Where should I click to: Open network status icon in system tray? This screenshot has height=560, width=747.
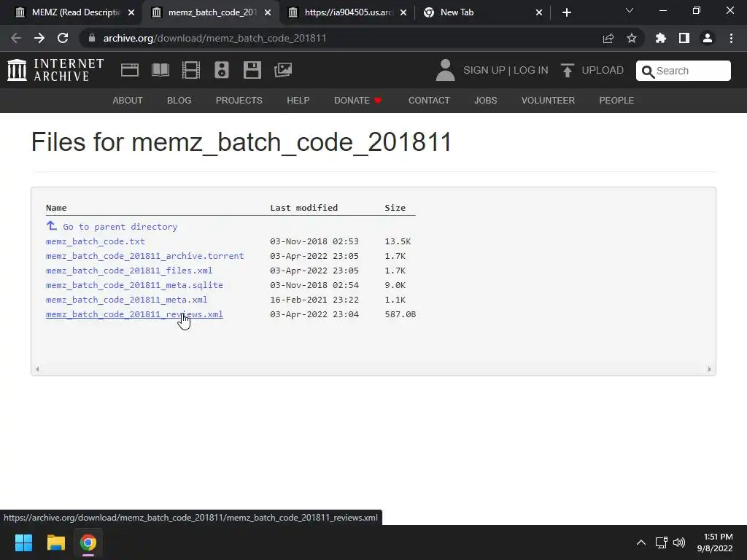[661, 542]
